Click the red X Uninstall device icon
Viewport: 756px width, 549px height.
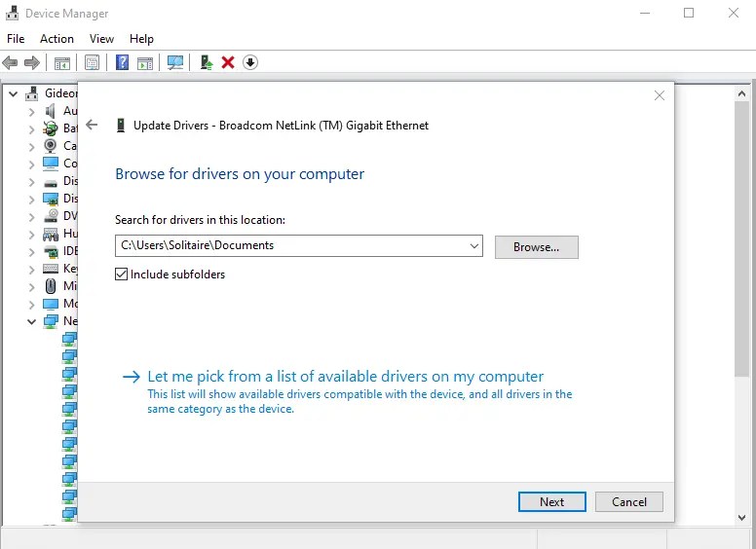(x=228, y=62)
